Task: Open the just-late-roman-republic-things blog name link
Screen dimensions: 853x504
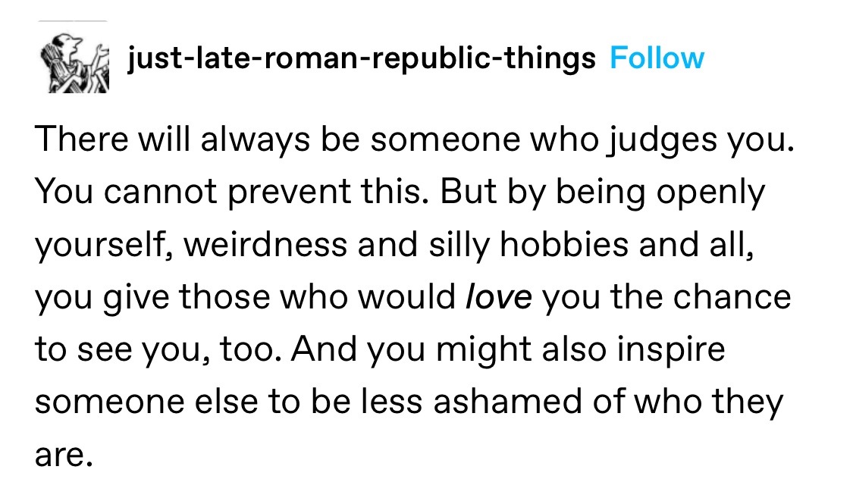Action: click(361, 58)
